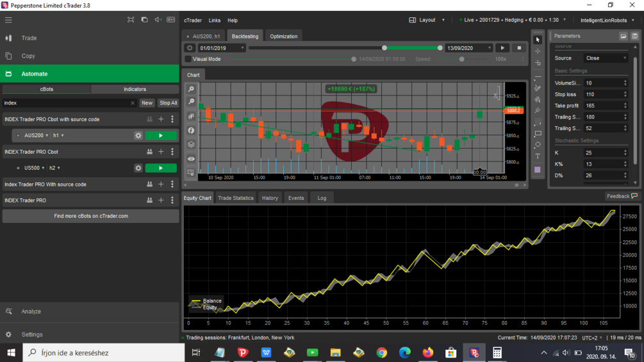Screen dimensions: 644x362
Task: Select the text tool in drawing toolbar
Action: coord(537,156)
